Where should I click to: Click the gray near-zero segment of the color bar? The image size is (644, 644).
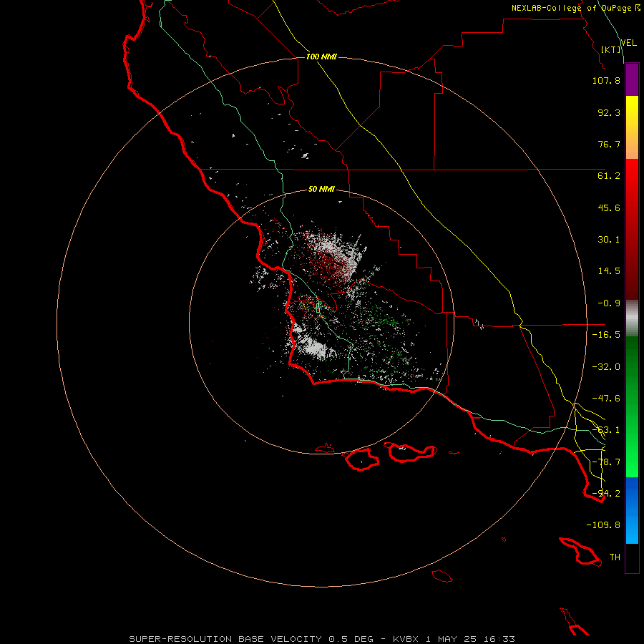(x=632, y=318)
